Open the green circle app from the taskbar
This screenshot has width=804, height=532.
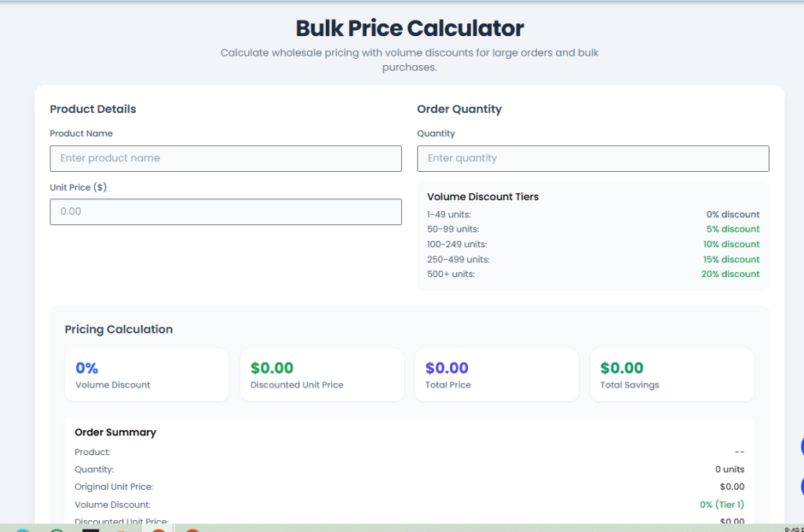point(55,530)
